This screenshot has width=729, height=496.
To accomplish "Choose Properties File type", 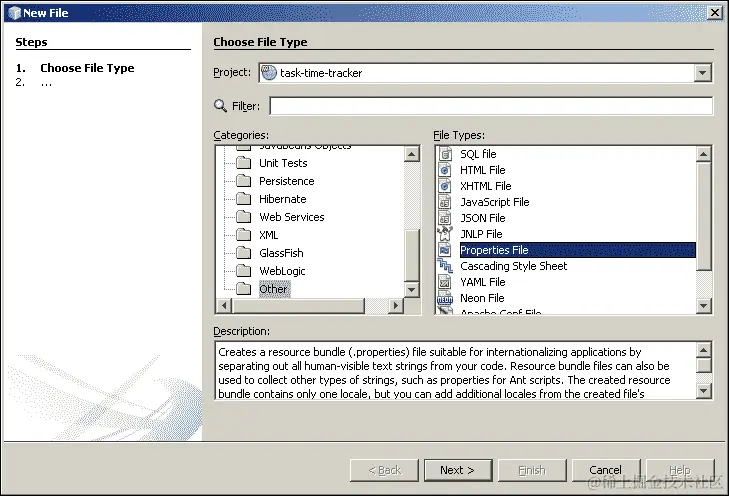I will 577,250.
